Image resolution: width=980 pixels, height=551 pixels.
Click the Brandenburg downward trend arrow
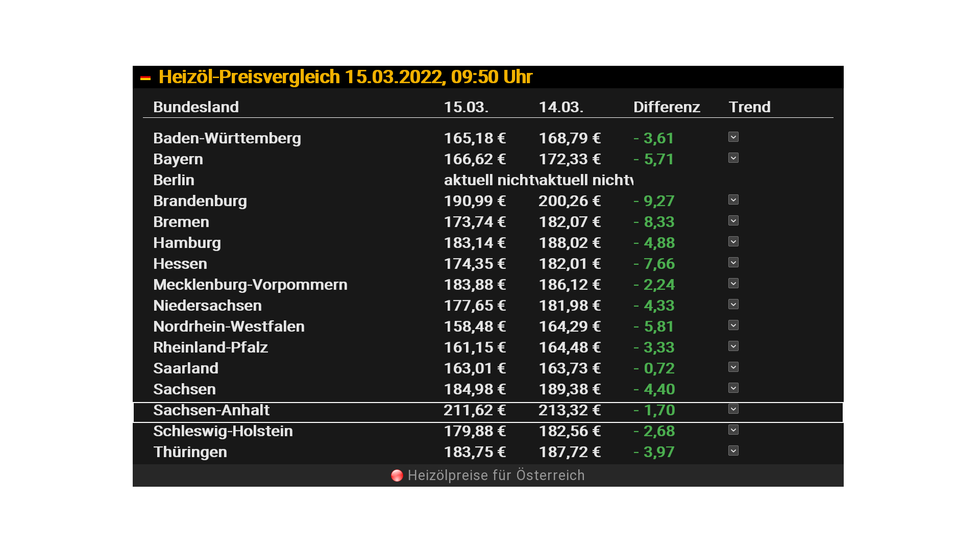click(733, 199)
